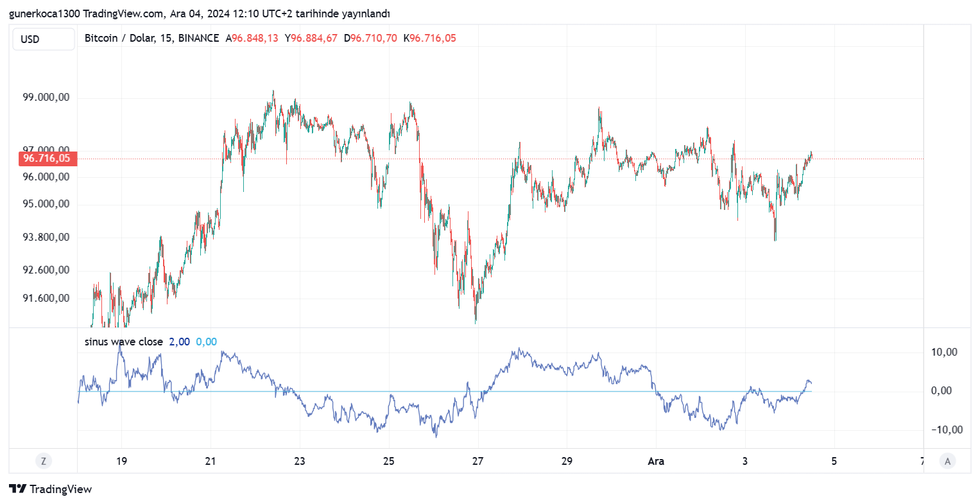Click date 29 on time axis
The image size is (980, 504).
pos(567,461)
